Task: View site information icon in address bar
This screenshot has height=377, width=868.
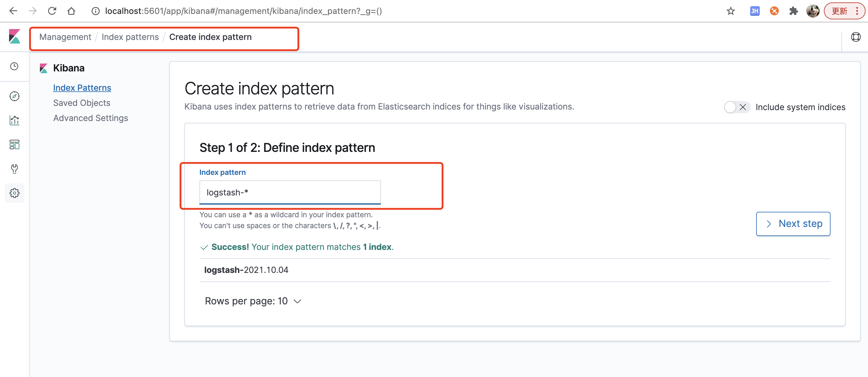Action: click(x=96, y=11)
